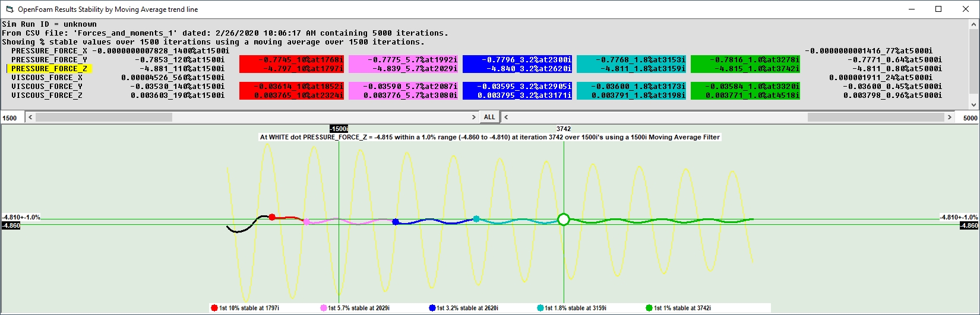Click value -0.7771_0.64%at5000i
980x315 pixels.
(x=895, y=60)
